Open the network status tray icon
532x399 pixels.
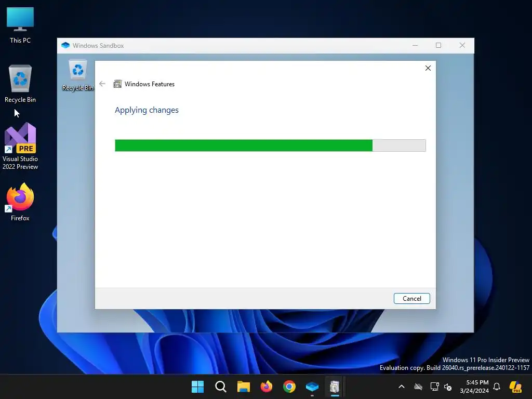click(434, 387)
